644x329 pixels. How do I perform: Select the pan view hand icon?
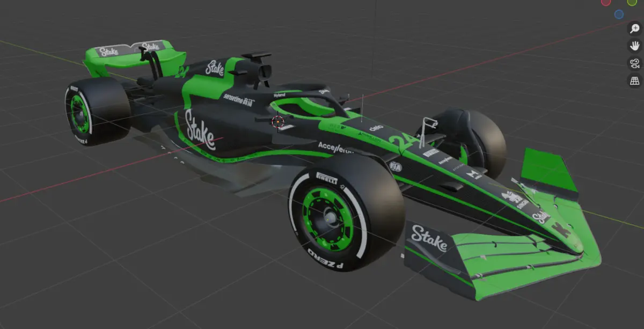[x=634, y=46]
